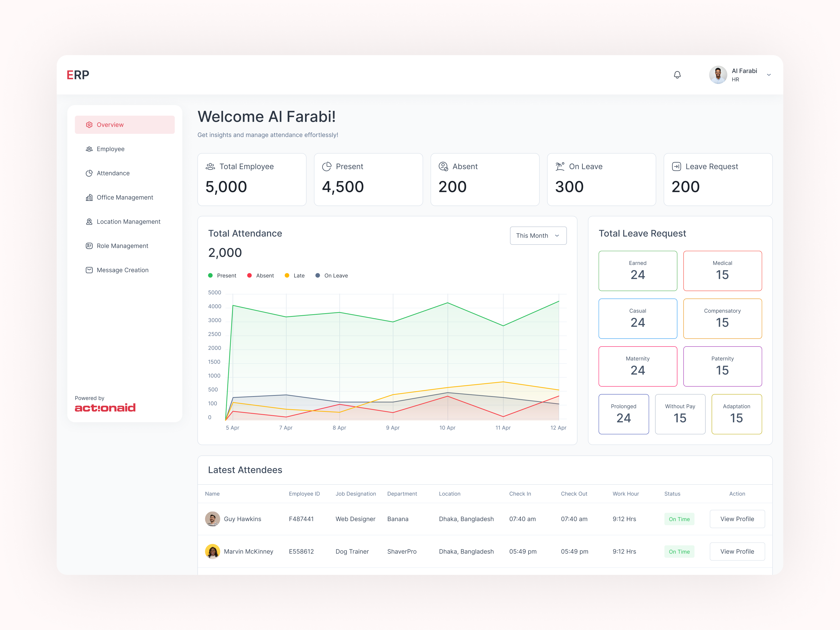This screenshot has height=630, width=840.
Task: Click the Location Management pin icon
Action: 89,222
